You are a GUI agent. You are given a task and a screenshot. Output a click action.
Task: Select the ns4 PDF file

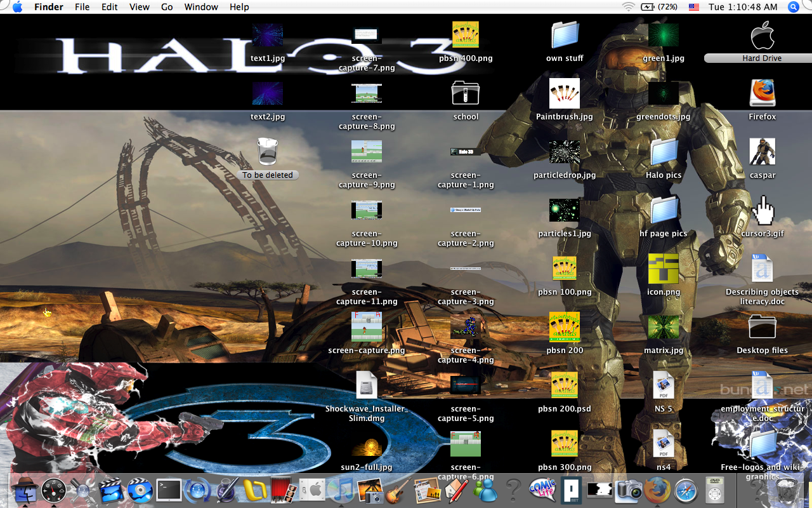664,444
